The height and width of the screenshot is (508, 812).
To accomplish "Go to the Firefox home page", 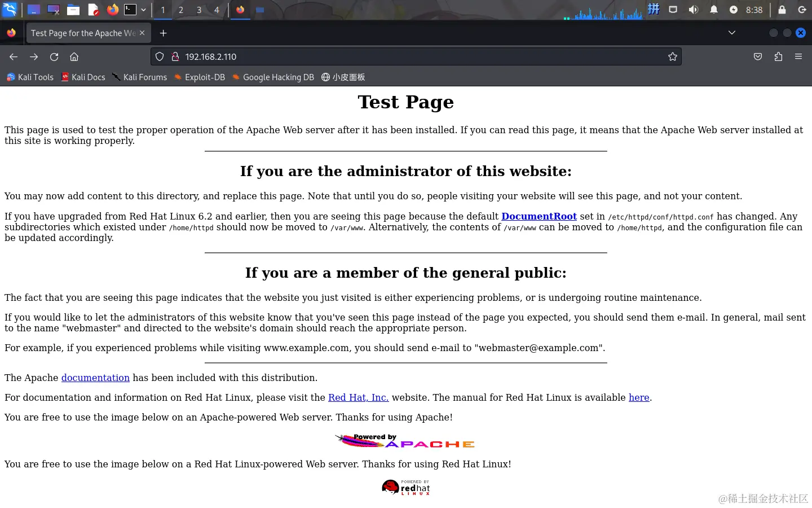I will pyautogui.click(x=74, y=56).
